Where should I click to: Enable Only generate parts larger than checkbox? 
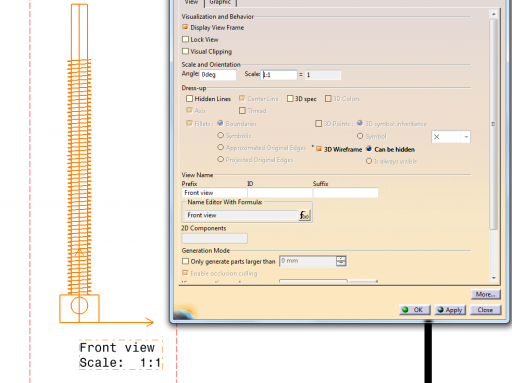[185, 261]
